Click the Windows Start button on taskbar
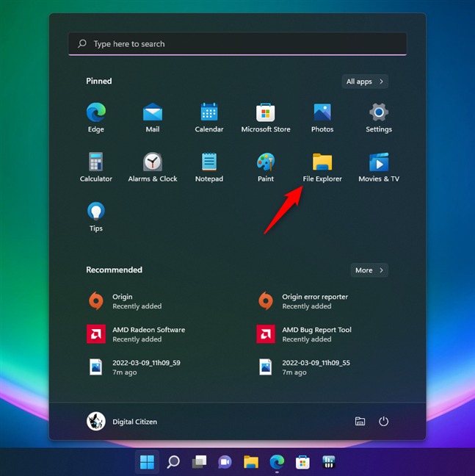The image size is (475, 476). [x=147, y=462]
